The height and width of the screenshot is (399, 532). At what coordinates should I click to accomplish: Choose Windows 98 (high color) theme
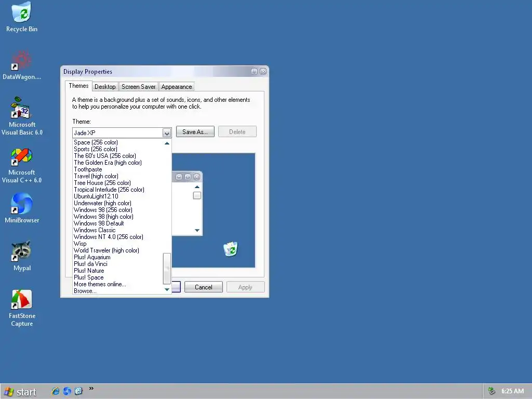point(118,217)
